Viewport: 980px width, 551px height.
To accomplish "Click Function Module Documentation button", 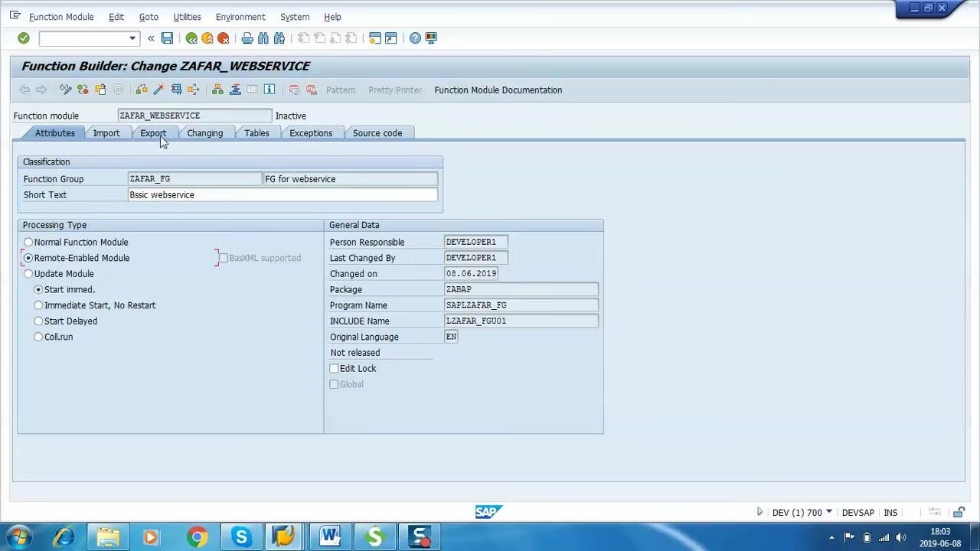I will (x=498, y=90).
